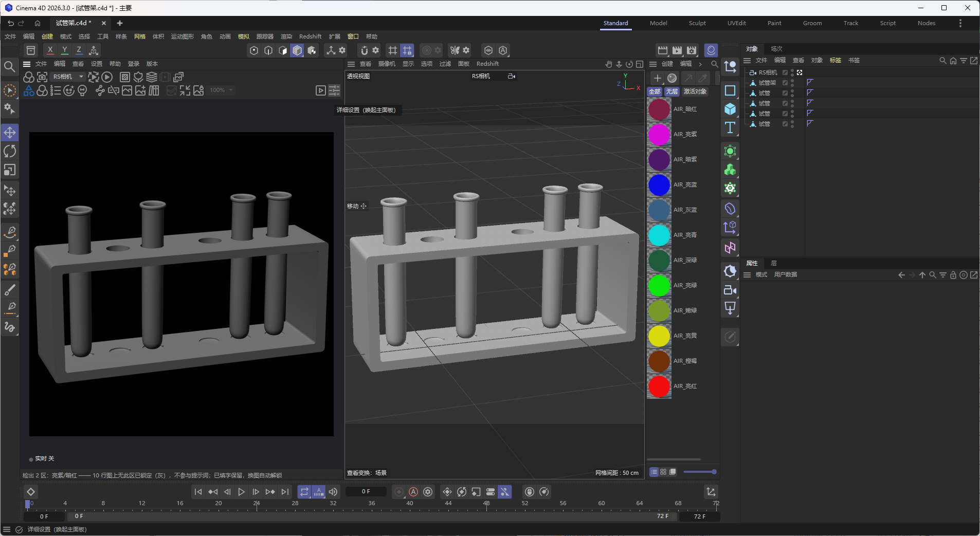Toggle locked workplane grid icon
The width and height of the screenshot is (980, 536).
tap(407, 50)
